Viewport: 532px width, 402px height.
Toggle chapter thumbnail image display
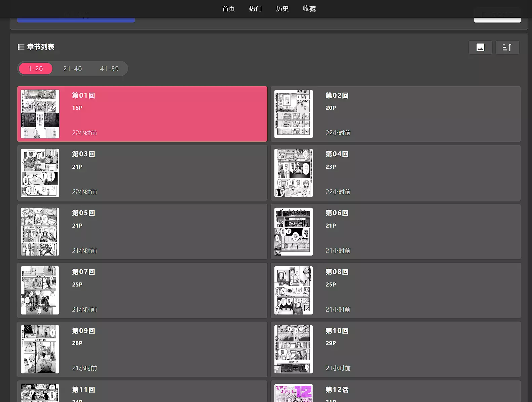point(480,47)
